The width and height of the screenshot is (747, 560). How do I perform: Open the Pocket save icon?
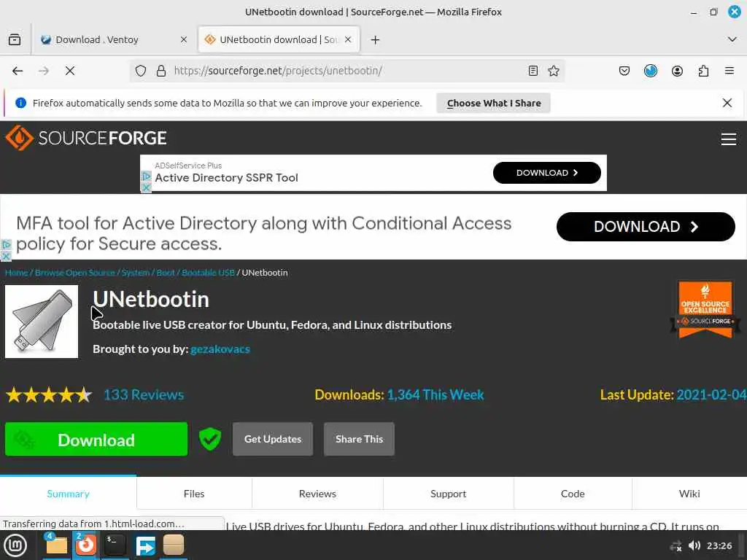tap(624, 71)
